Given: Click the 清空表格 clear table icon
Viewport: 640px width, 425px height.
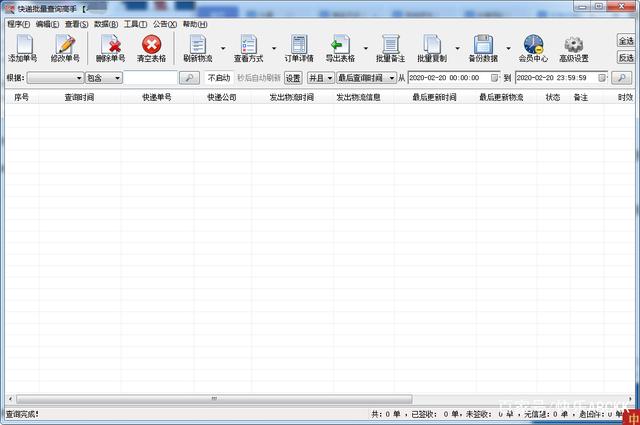Looking at the screenshot, I should pos(151,47).
